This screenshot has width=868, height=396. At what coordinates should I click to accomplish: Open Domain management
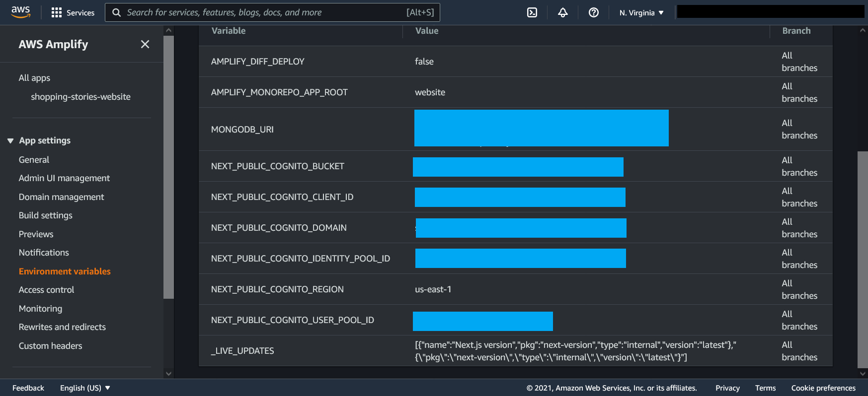click(x=61, y=197)
